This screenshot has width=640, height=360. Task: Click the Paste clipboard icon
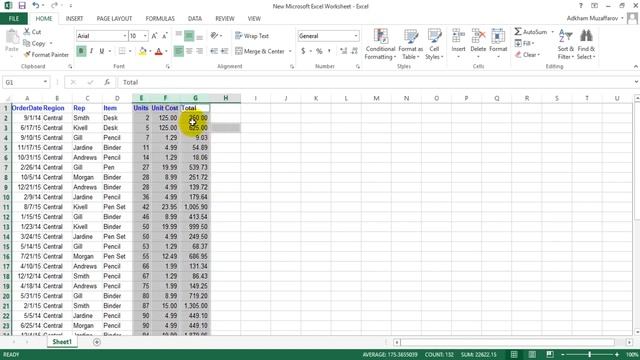click(12, 37)
